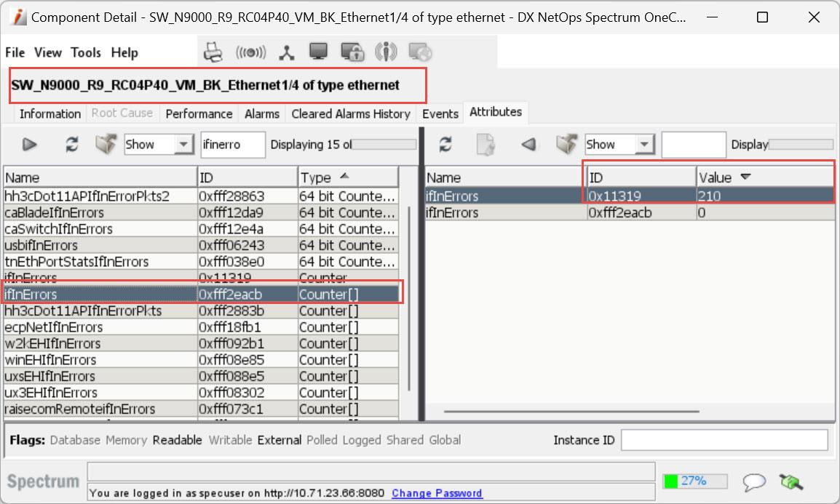This screenshot has height=504, width=840.
Task: Click the document export icon in right panel
Action: click(x=486, y=145)
